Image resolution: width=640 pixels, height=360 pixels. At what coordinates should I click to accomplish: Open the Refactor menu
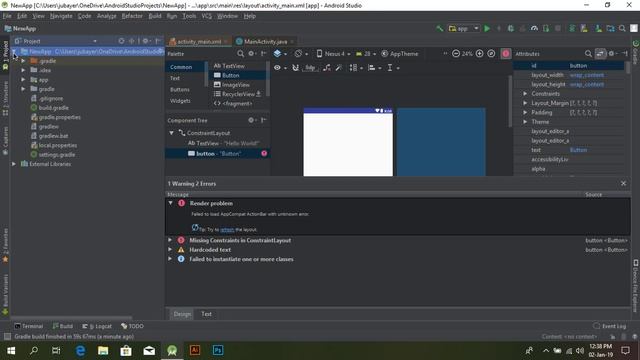pyautogui.click(x=132, y=16)
